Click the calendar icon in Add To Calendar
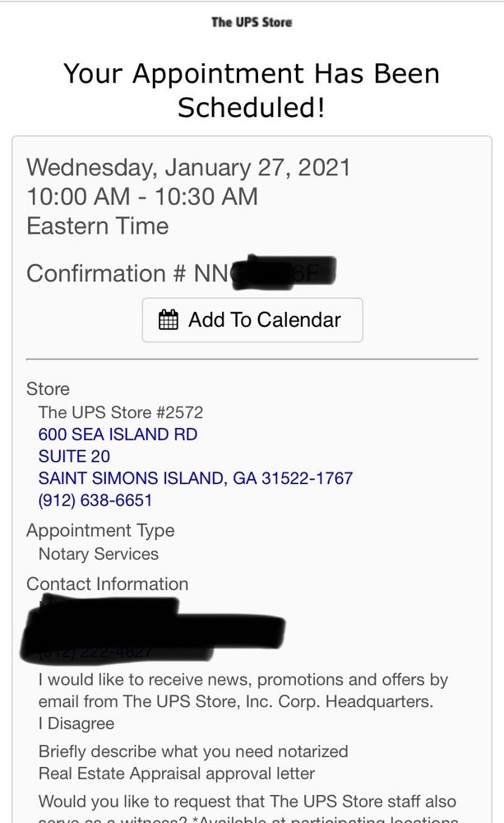504x823 pixels. point(169,320)
